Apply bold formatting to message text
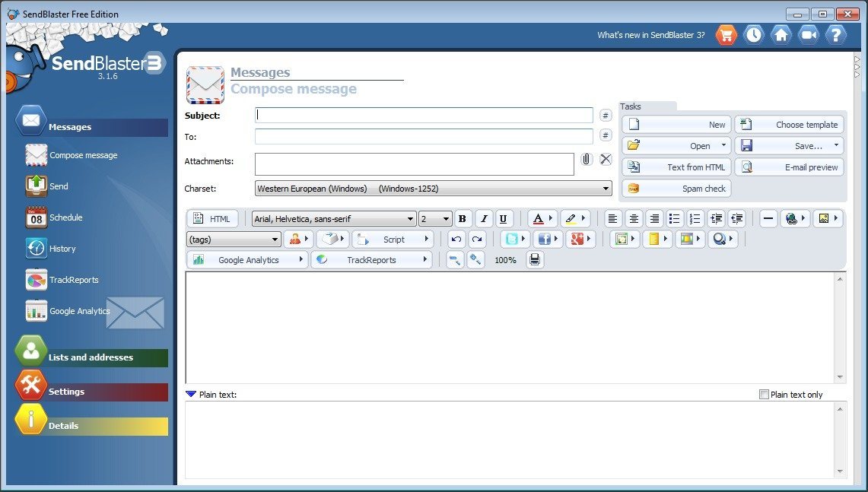This screenshot has width=868, height=492. [x=463, y=218]
